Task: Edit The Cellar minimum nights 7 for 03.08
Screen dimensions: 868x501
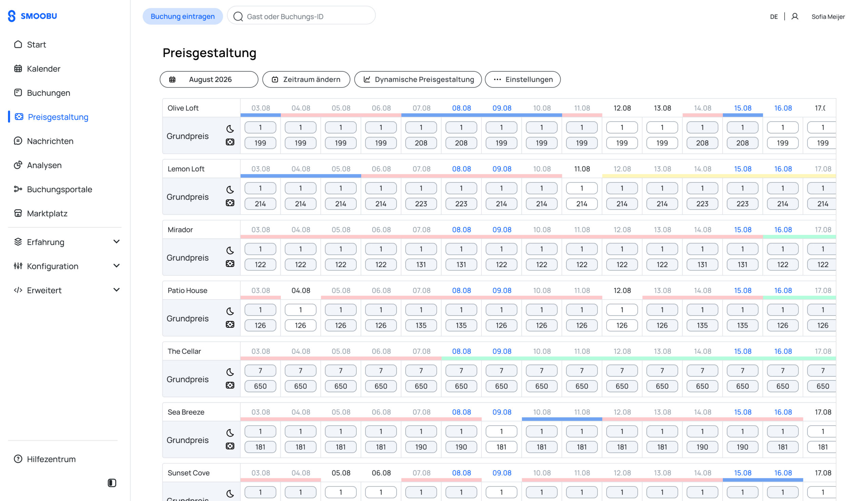Action: [260, 371]
